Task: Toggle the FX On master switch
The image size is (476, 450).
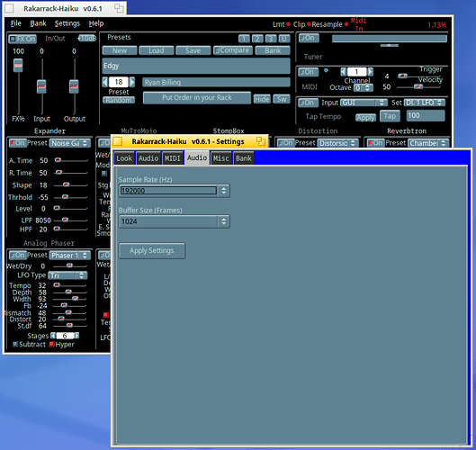Action: (x=22, y=39)
